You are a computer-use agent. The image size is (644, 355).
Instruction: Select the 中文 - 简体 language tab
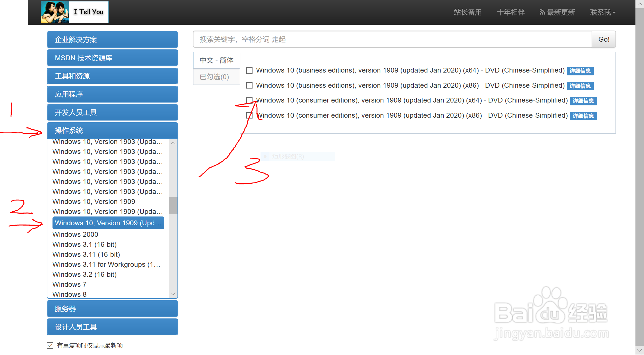click(x=216, y=60)
